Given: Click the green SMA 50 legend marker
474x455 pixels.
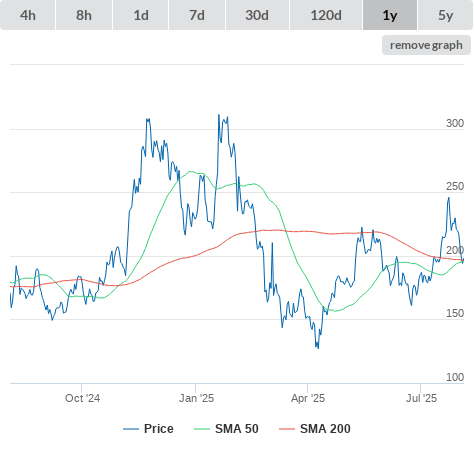Looking at the screenshot, I should [202, 429].
